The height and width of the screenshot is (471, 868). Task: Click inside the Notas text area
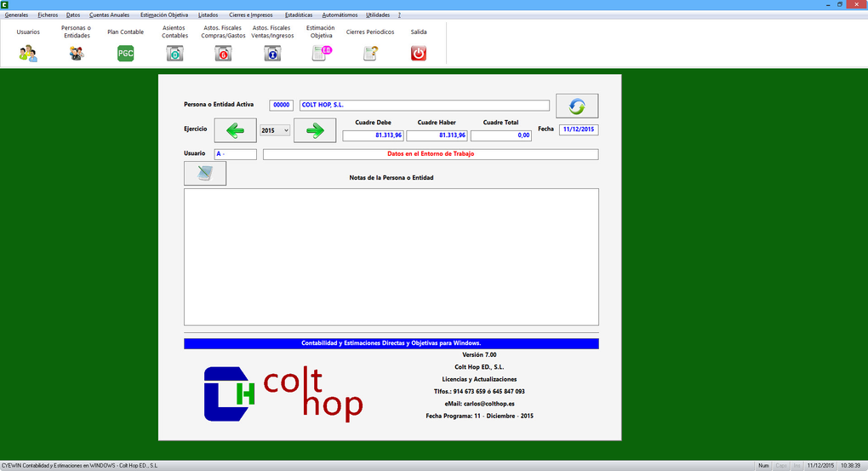click(391, 257)
